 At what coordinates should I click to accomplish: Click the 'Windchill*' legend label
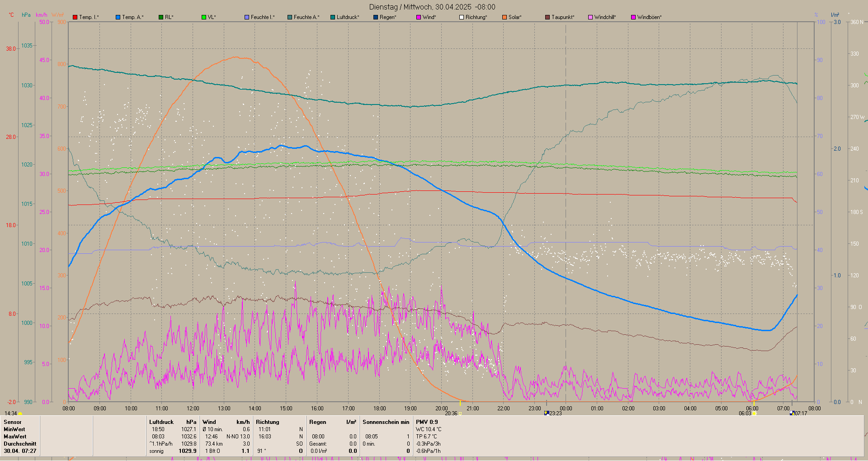click(605, 17)
